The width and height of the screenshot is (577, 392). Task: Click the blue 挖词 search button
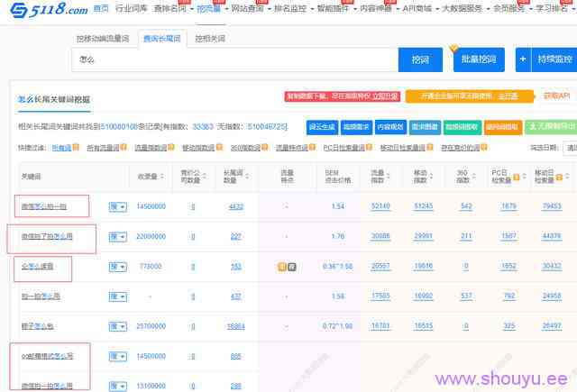[420, 59]
